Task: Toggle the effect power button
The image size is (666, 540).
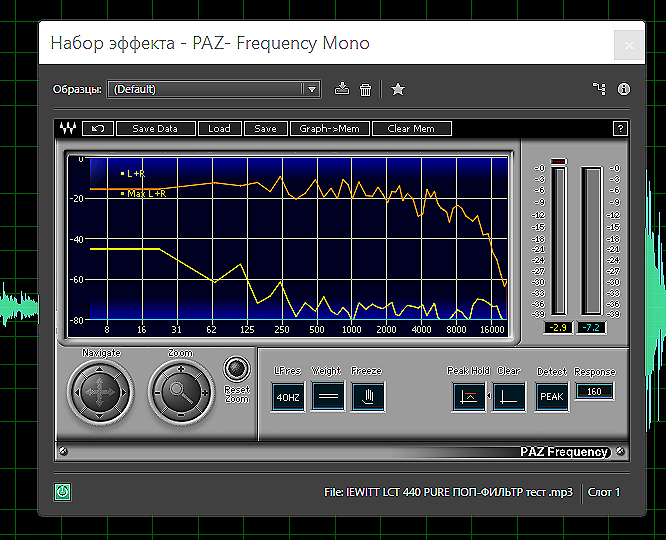Action: (x=62, y=492)
